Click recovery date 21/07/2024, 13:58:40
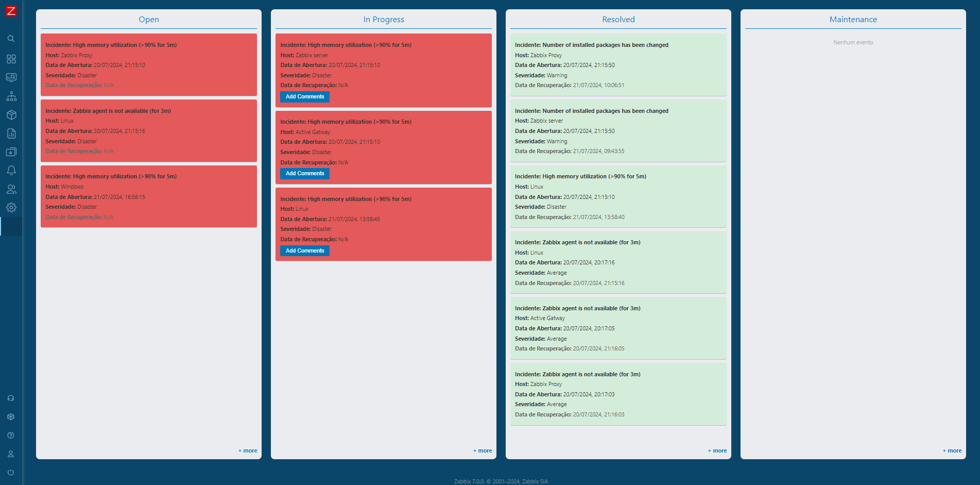Image resolution: width=980 pixels, height=485 pixels. point(598,218)
